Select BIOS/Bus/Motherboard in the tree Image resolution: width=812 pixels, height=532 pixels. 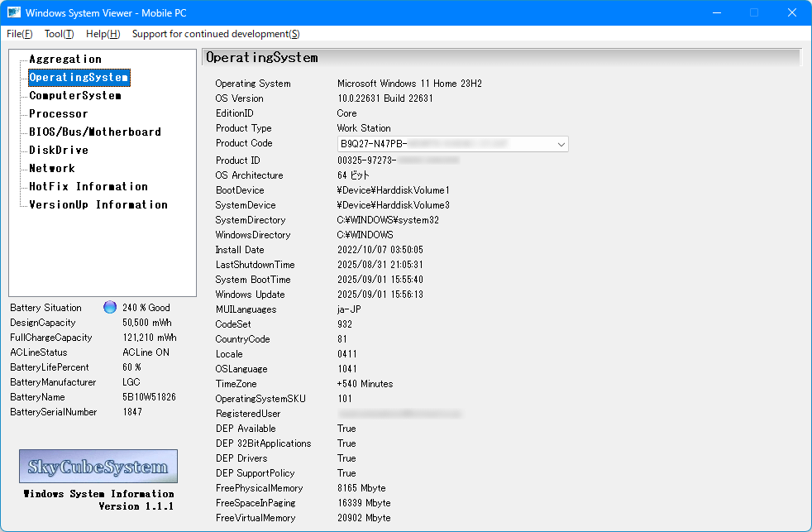pyautogui.click(x=95, y=132)
